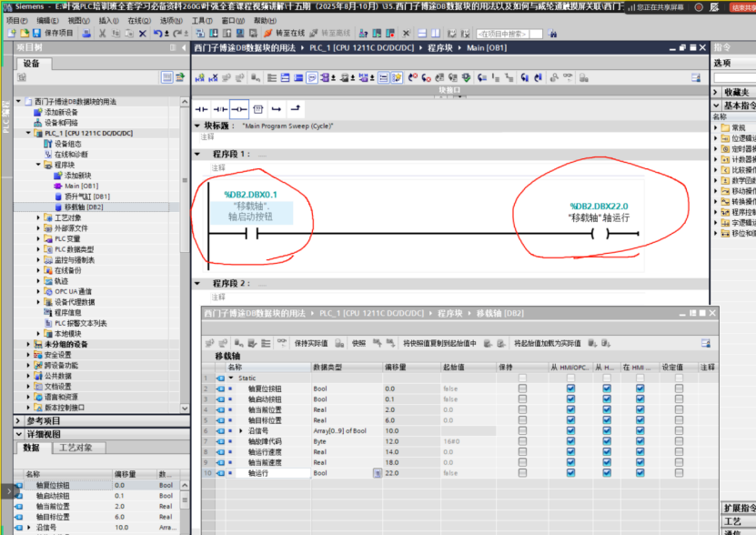The height and width of the screenshot is (535, 756).
Task: Uncheck visible in HMI for 轴运行速度
Action: 640,451
